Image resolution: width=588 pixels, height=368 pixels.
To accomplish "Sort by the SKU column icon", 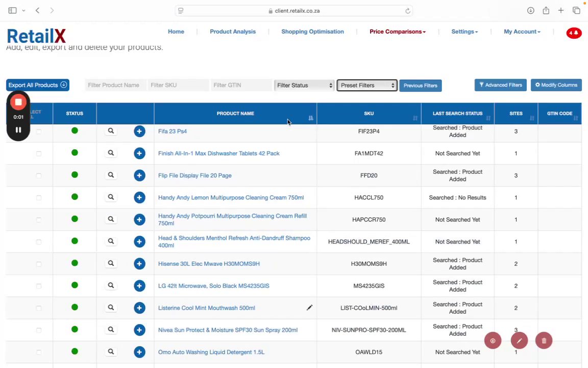I will click(x=415, y=118).
